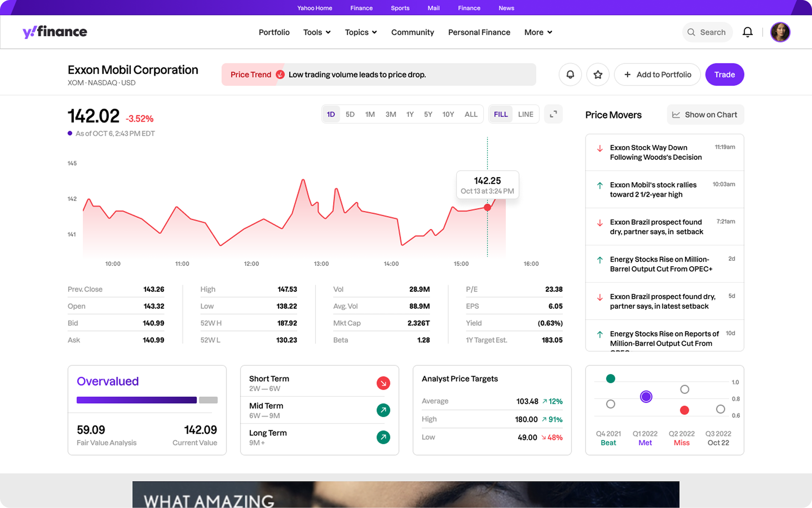
Task: Select the 3M chart range
Action: point(390,114)
